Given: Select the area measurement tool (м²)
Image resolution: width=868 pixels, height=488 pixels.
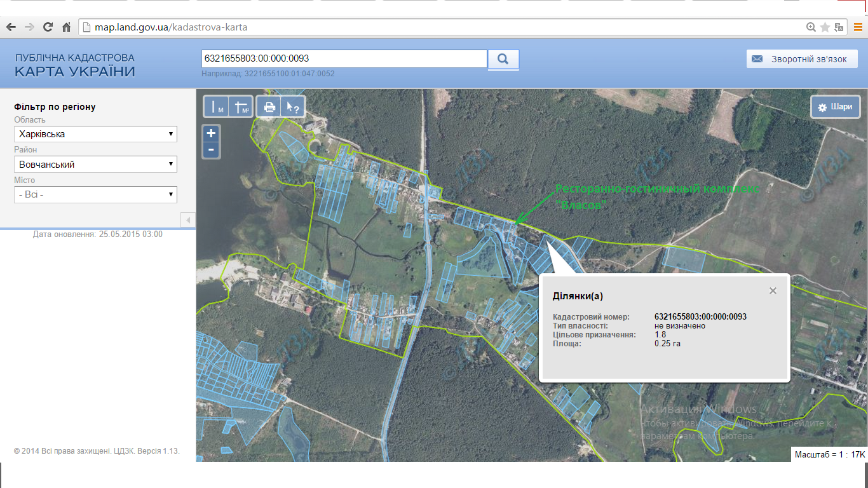Looking at the screenshot, I should pos(241,107).
